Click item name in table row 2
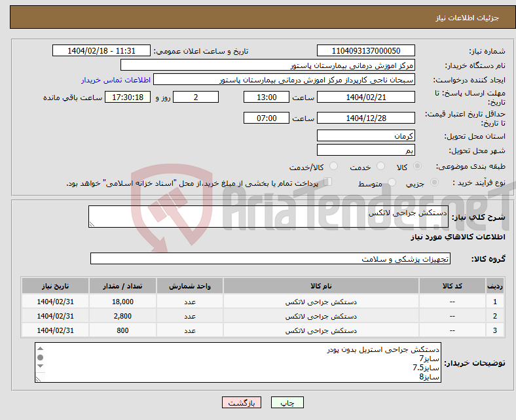The image size is (516, 420). tap(321, 316)
